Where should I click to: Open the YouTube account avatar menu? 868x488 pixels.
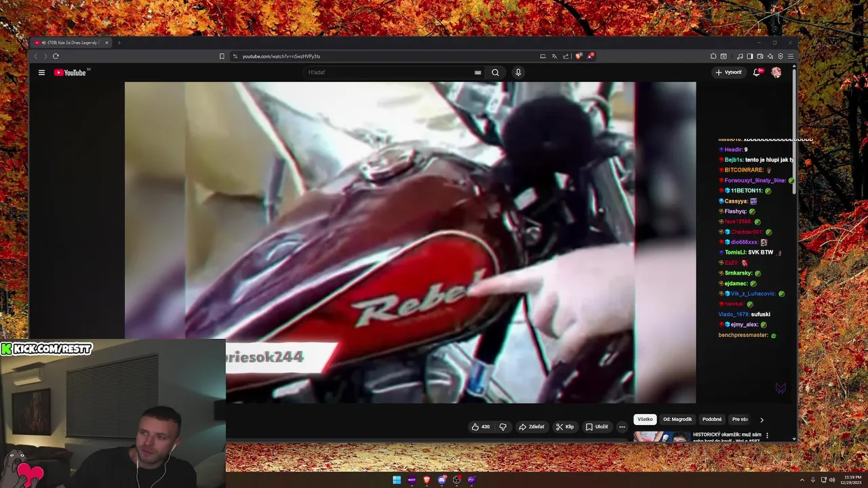click(776, 73)
